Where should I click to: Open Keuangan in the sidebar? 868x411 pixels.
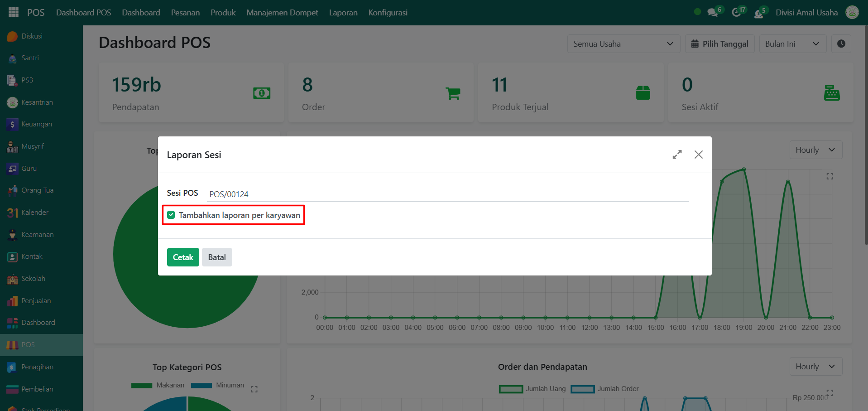[36, 124]
